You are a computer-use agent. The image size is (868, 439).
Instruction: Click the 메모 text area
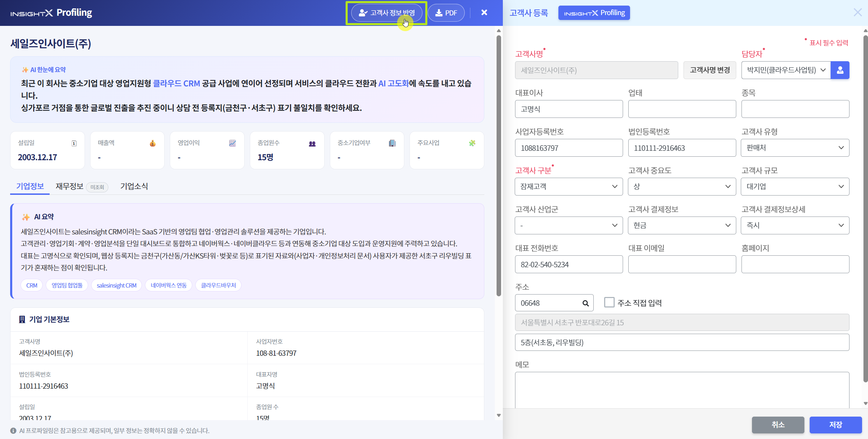[x=682, y=390]
